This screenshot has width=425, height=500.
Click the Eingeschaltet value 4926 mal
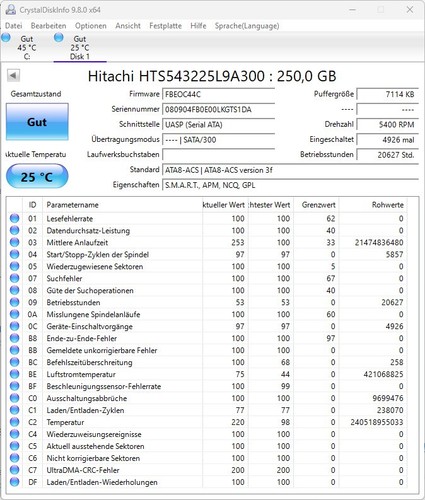[x=387, y=140]
